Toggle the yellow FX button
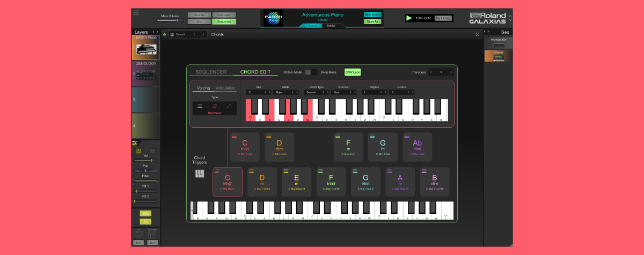This screenshot has width=644, height=255. point(145,221)
